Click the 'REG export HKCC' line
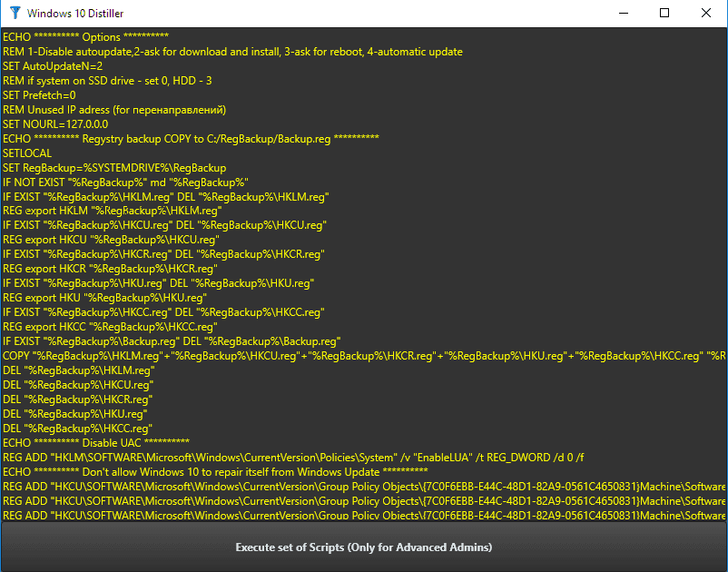Image resolution: width=728 pixels, height=572 pixels. tap(110, 327)
